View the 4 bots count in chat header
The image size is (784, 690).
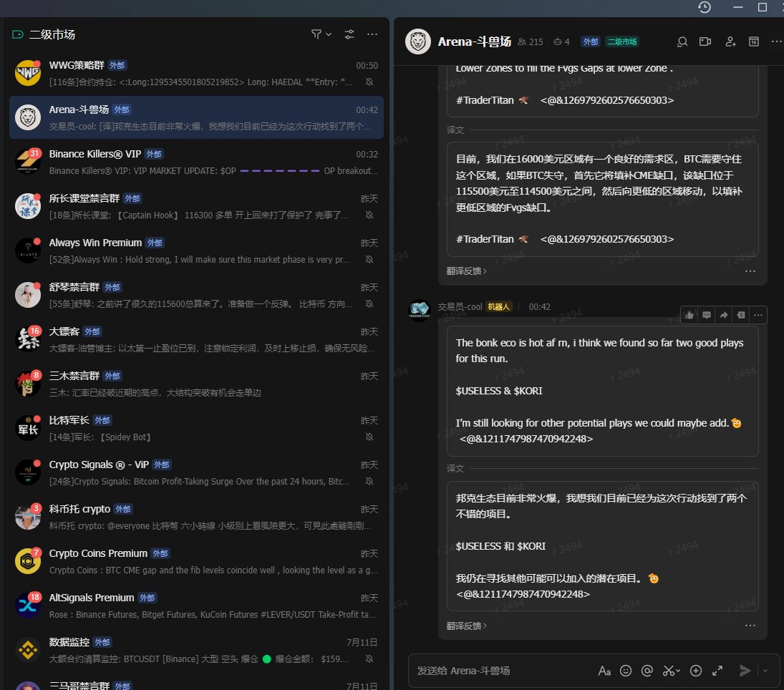[x=561, y=42]
